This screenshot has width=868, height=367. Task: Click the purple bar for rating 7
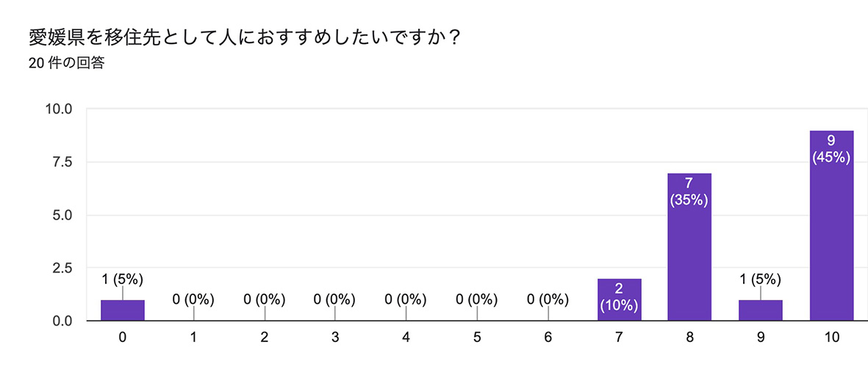(619, 299)
